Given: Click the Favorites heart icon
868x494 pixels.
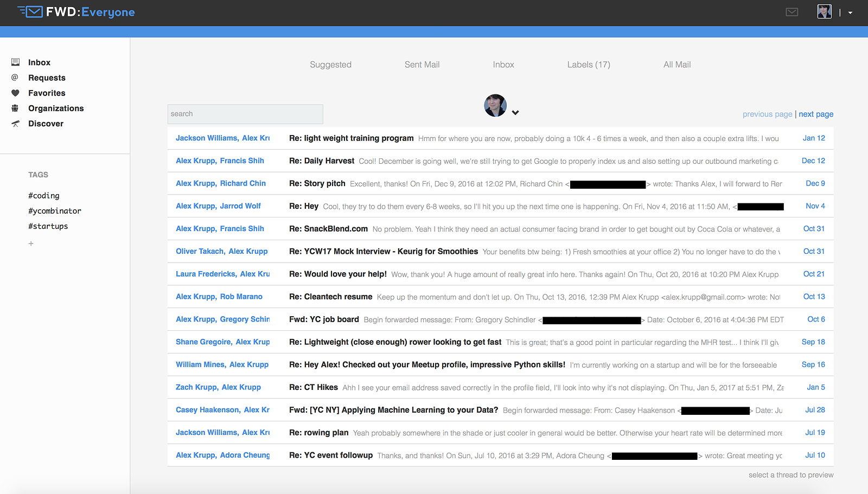Looking at the screenshot, I should [x=15, y=93].
